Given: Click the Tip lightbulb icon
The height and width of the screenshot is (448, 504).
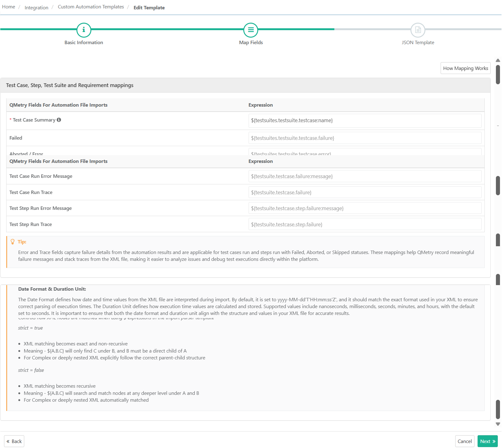Looking at the screenshot, I should click(x=13, y=242).
